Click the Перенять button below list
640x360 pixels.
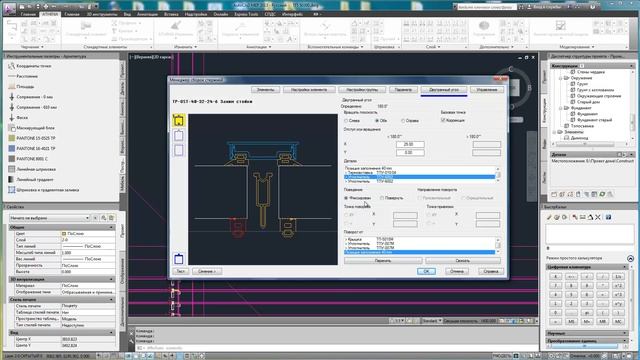pyautogui.click(x=383, y=260)
